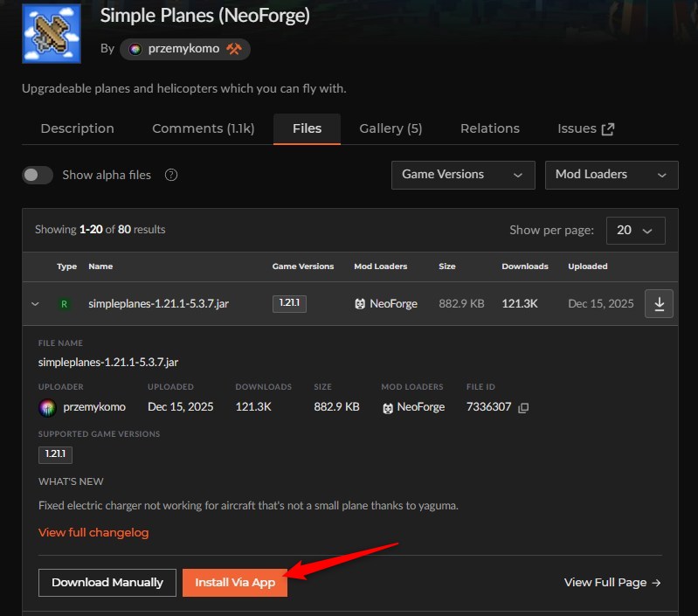Click the Name column header
698x616 pixels.
(100, 266)
